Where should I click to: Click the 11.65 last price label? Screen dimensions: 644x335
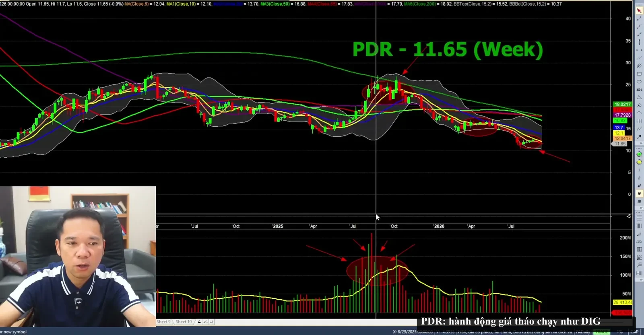(620, 144)
